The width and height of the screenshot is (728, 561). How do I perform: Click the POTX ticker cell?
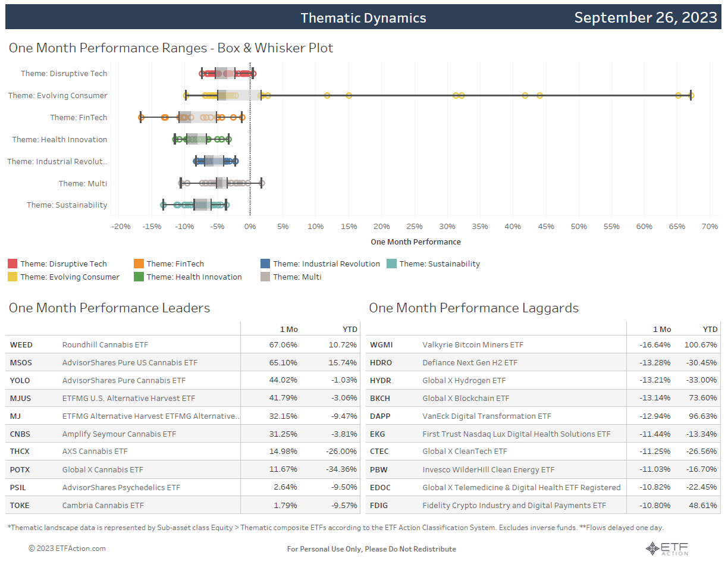tap(20, 470)
